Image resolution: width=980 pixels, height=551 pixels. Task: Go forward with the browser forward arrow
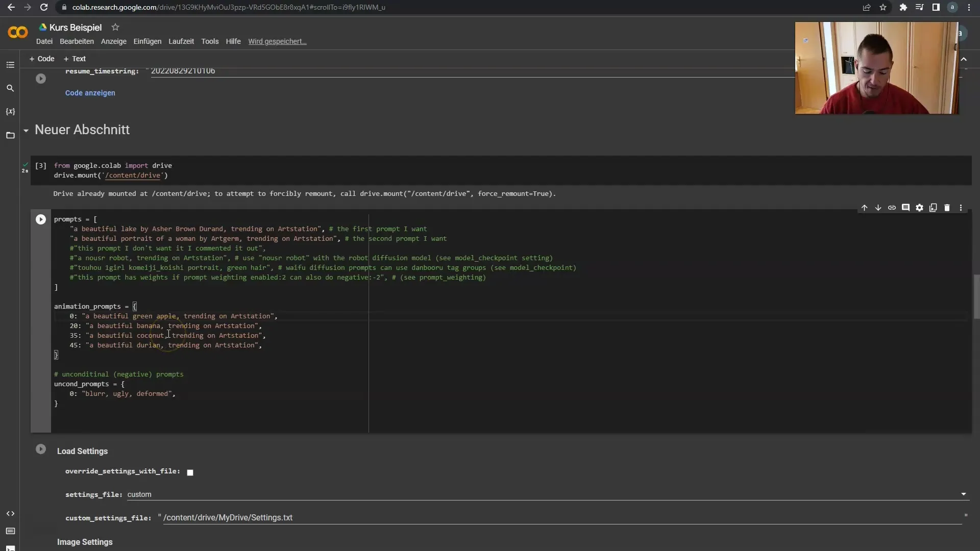click(27, 7)
